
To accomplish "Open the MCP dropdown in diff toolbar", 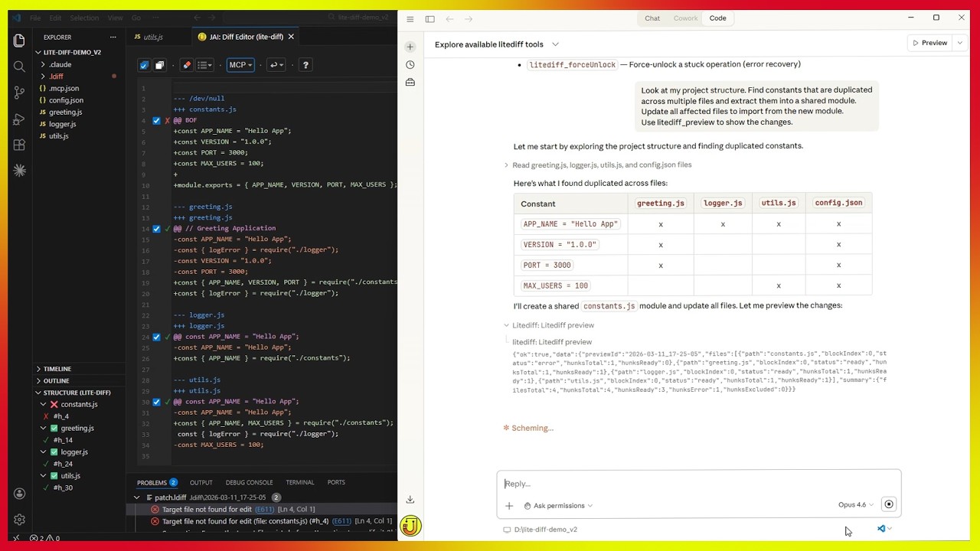I will coord(240,65).
